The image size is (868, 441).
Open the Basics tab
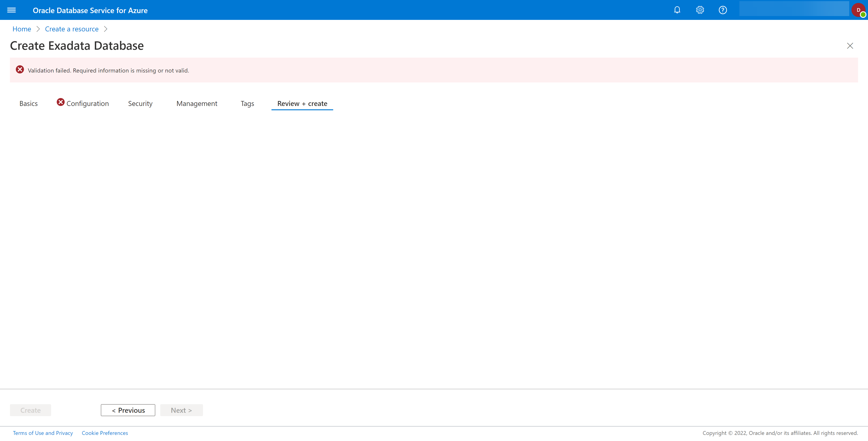[29, 103]
